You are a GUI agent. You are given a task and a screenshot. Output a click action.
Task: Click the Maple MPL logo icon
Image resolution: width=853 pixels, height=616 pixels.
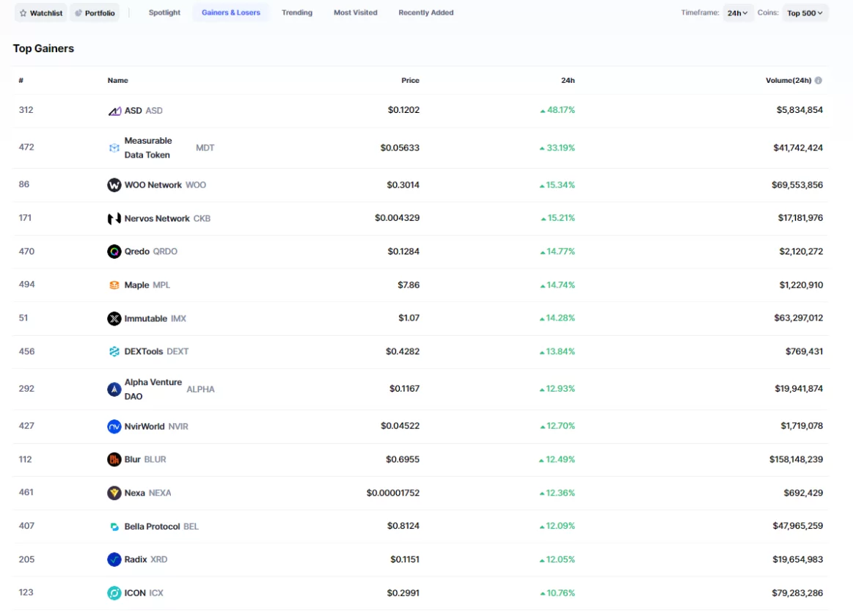coord(114,285)
